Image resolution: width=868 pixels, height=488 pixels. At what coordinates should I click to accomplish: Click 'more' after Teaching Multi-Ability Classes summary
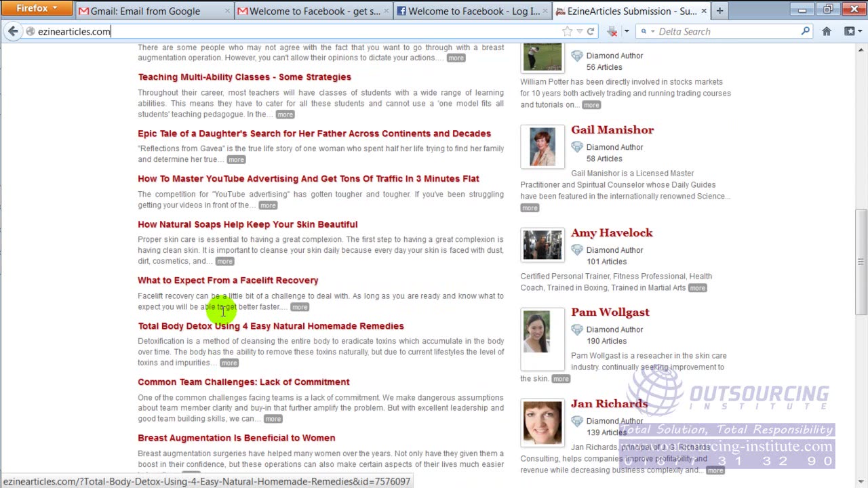point(285,115)
